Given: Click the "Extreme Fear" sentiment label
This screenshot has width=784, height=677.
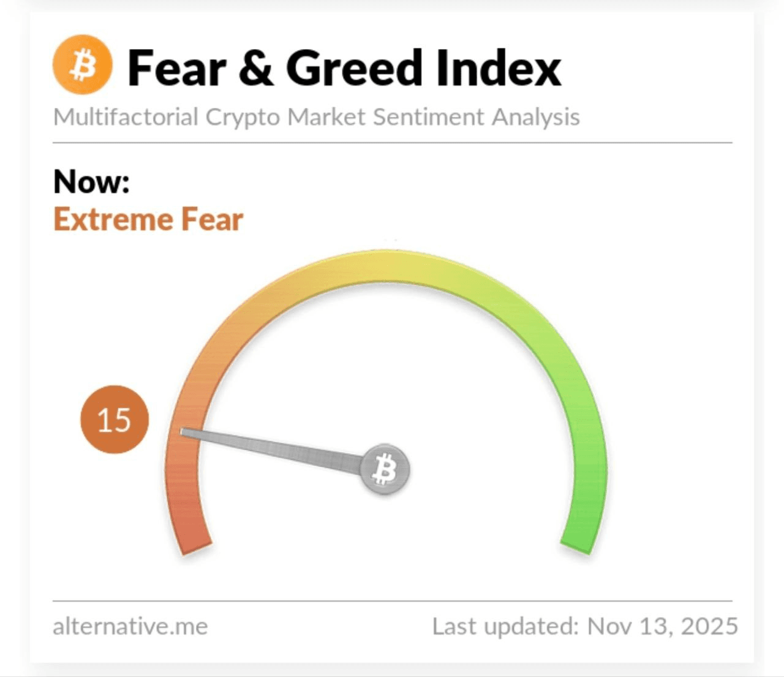Looking at the screenshot, I should (x=148, y=219).
